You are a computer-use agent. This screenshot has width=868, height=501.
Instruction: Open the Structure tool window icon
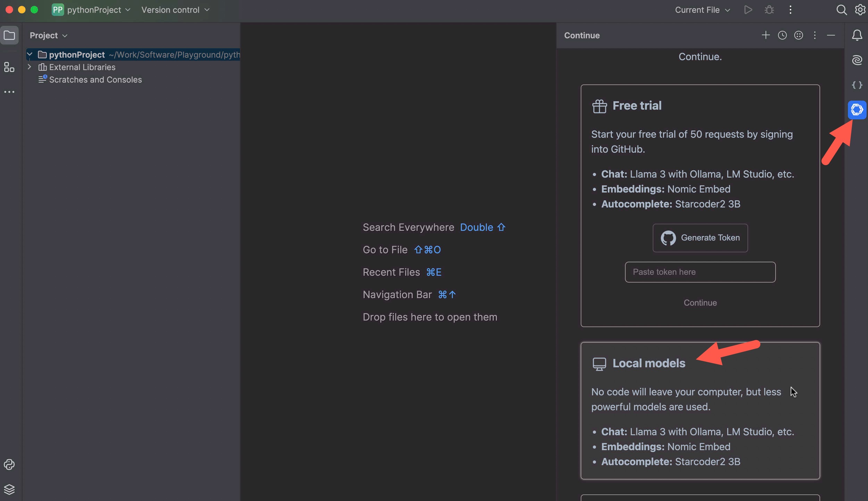pyautogui.click(x=9, y=67)
